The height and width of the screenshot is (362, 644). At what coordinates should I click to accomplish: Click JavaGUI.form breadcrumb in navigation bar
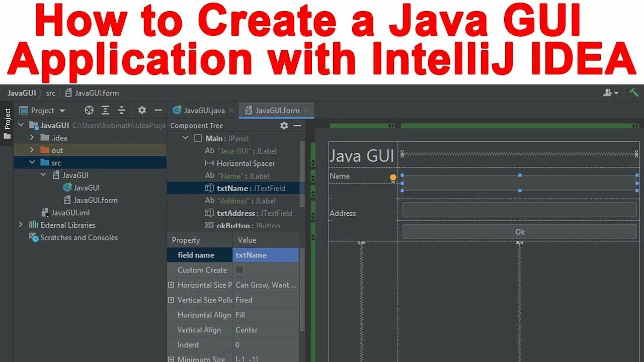(x=92, y=93)
